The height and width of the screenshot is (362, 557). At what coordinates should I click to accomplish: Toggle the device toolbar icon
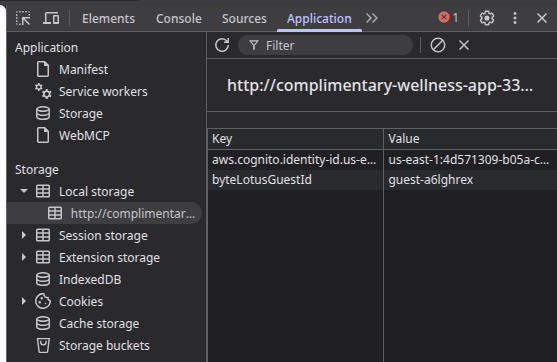coord(51,18)
